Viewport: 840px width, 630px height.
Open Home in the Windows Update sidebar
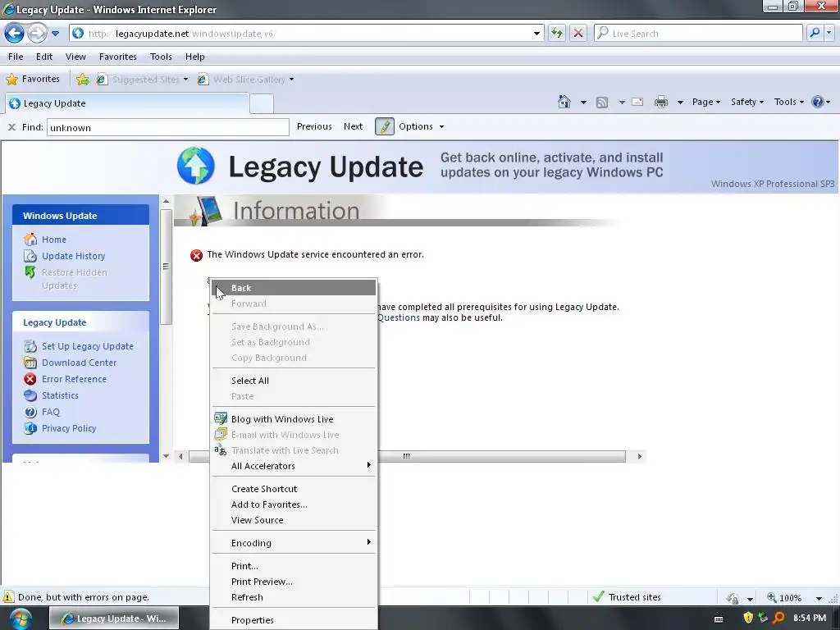click(x=54, y=240)
